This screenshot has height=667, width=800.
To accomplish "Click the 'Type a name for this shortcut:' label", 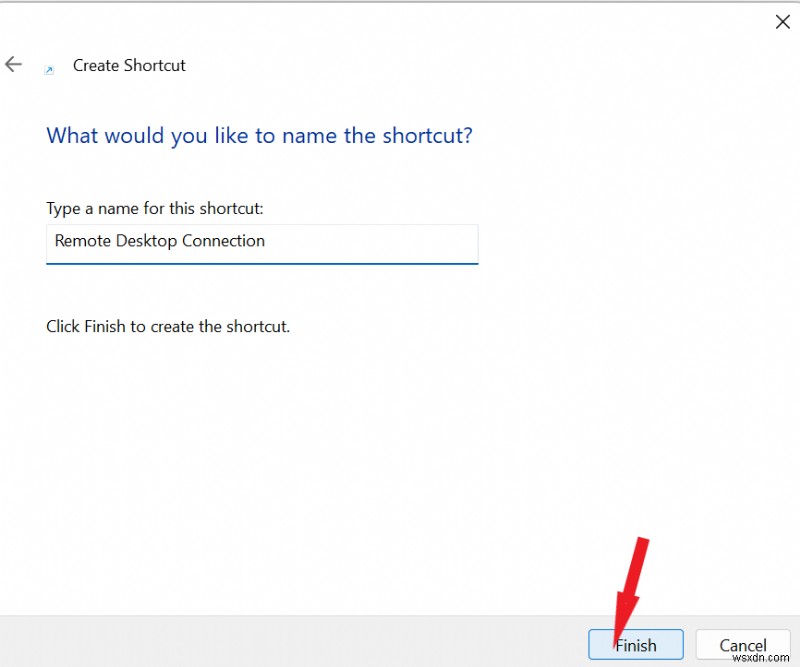I will [155, 209].
